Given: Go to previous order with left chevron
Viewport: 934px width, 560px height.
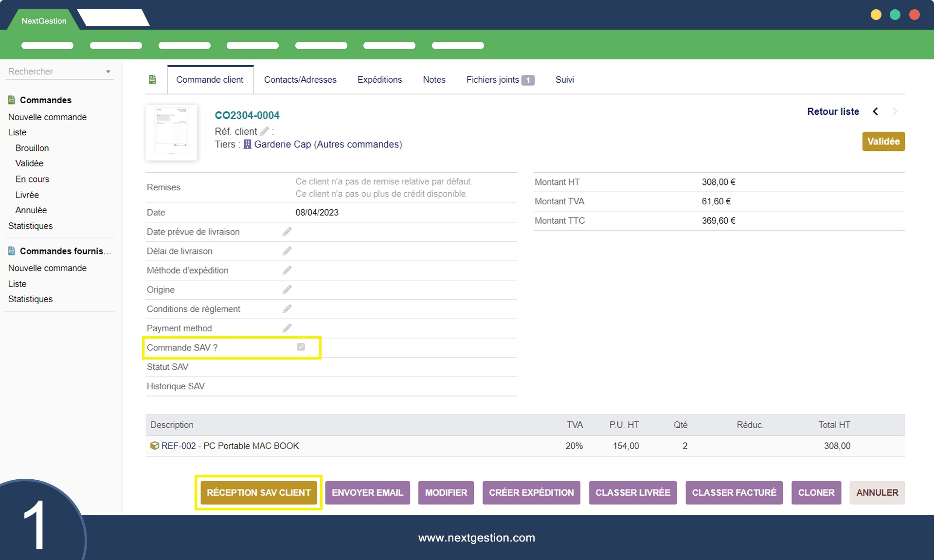Looking at the screenshot, I should tap(875, 111).
